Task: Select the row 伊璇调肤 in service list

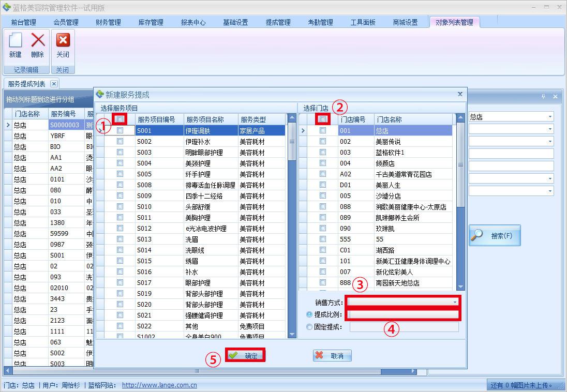Action: coord(195,130)
